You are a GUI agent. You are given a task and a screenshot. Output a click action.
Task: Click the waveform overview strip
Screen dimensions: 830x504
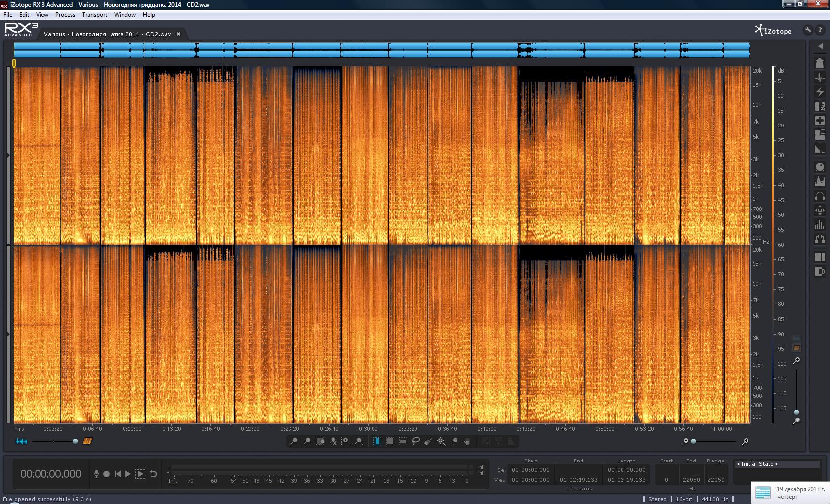click(x=382, y=50)
